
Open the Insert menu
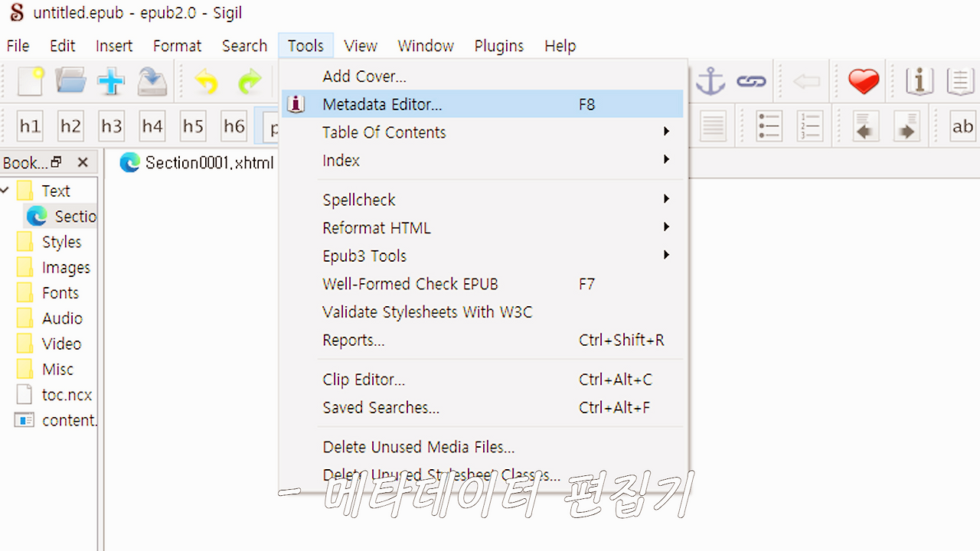coord(114,46)
